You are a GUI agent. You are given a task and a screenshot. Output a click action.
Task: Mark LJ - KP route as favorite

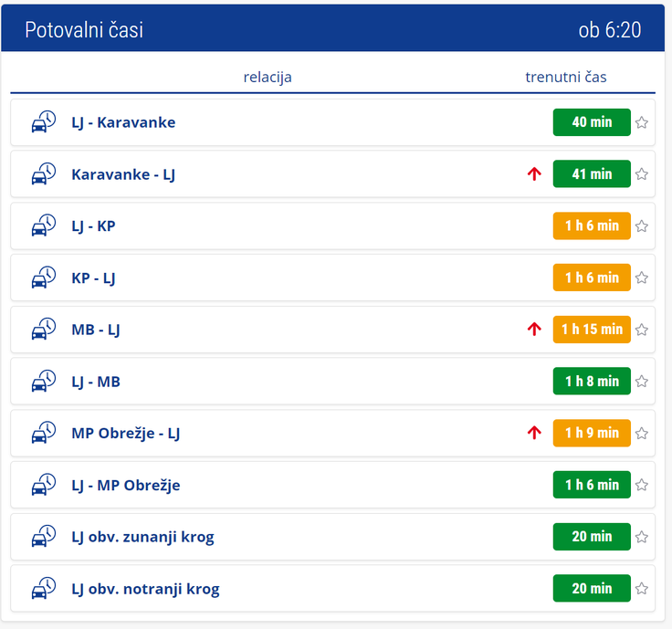(x=642, y=225)
